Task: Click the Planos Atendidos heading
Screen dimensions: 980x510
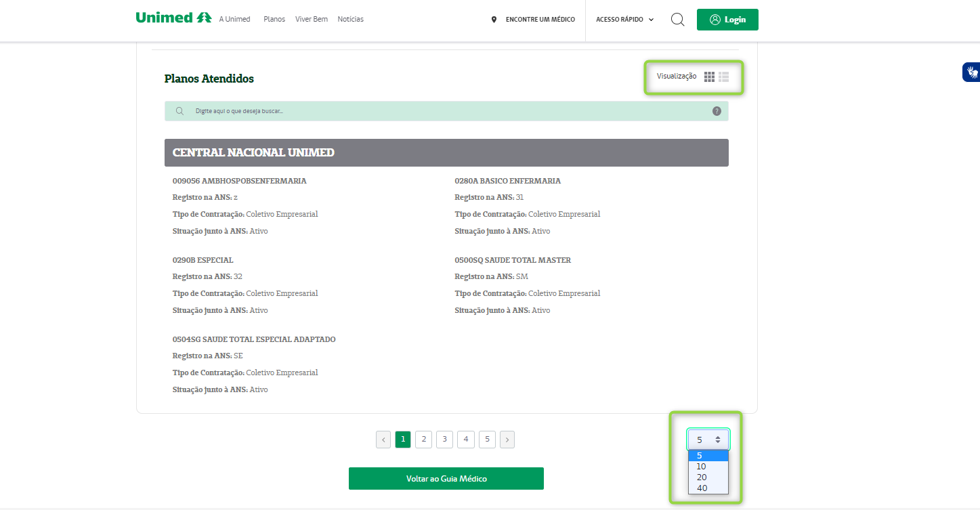Action: tap(209, 79)
